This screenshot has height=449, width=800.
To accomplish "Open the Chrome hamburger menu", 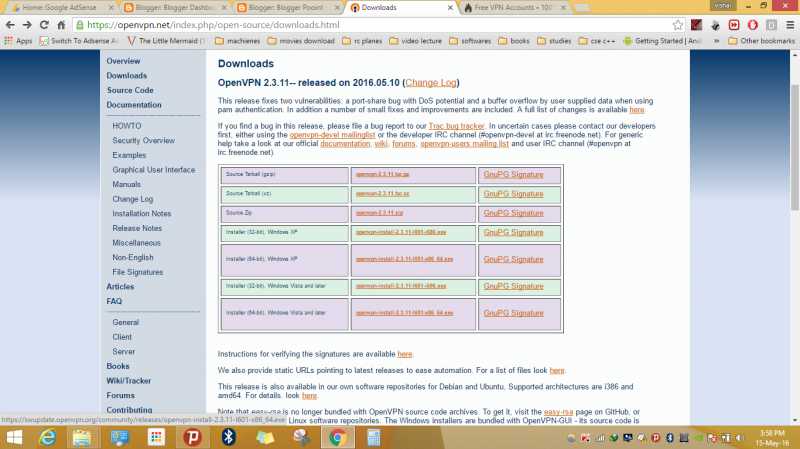I will tap(787, 24).
